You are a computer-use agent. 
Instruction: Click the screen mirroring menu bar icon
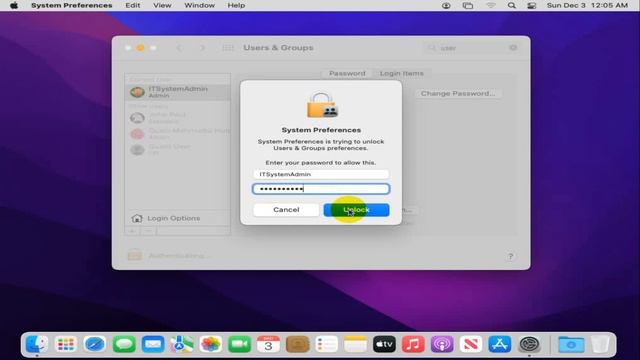468,5
